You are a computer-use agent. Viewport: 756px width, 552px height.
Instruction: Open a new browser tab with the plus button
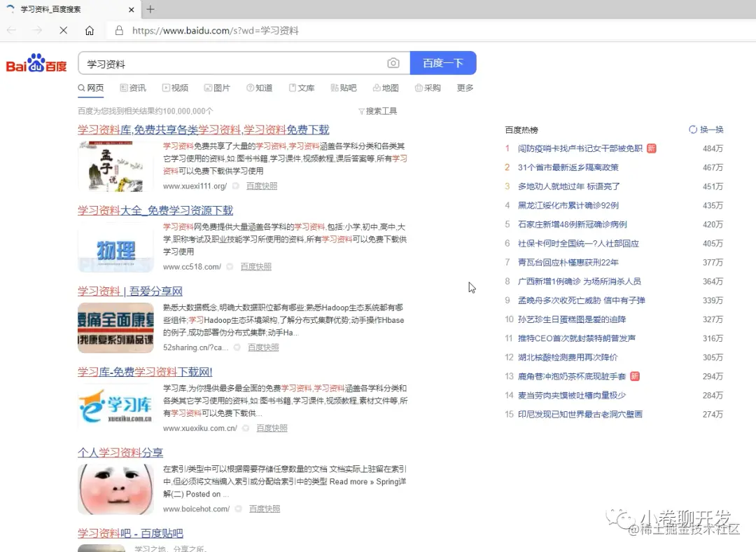[x=150, y=10]
